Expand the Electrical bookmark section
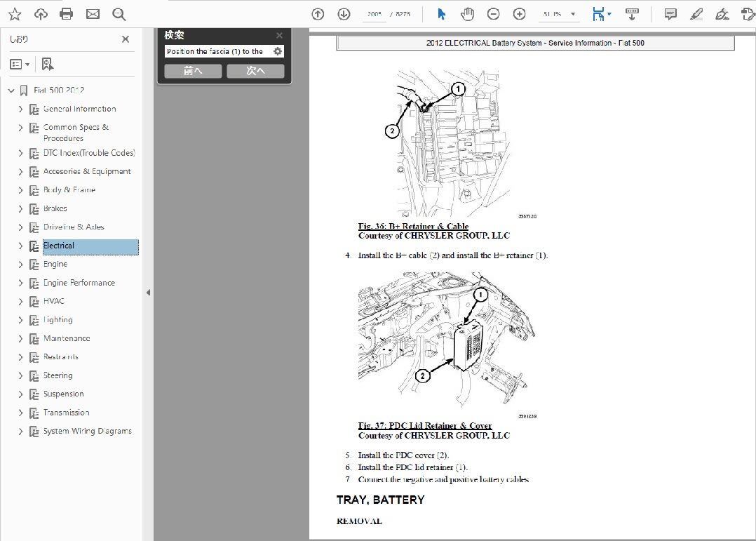Screen dimensions: 756x541 pyautogui.click(x=20, y=246)
